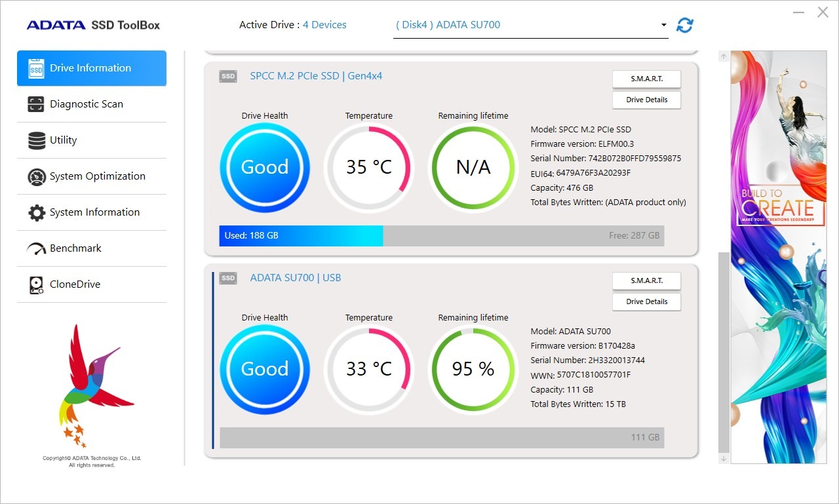Click the ADATA SSD ToolBox logo
839x504 pixels.
[93, 25]
